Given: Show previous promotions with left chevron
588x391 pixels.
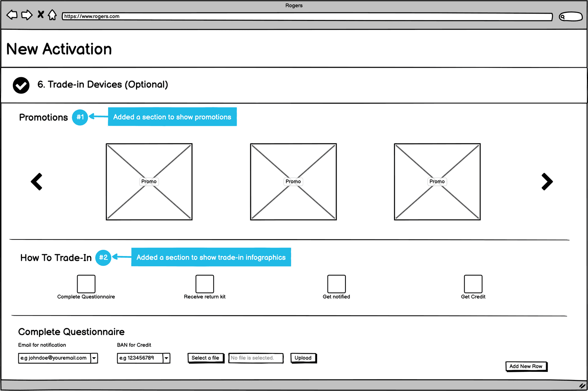Looking at the screenshot, I should click(36, 181).
